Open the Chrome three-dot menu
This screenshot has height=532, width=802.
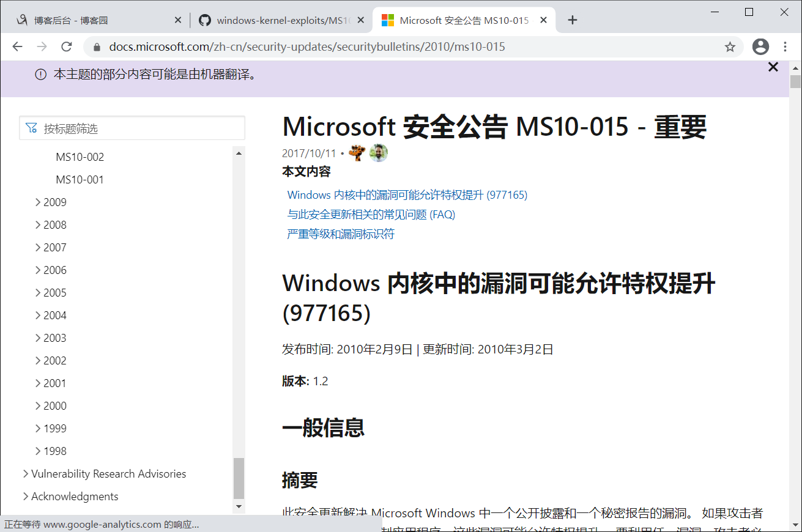click(x=785, y=47)
